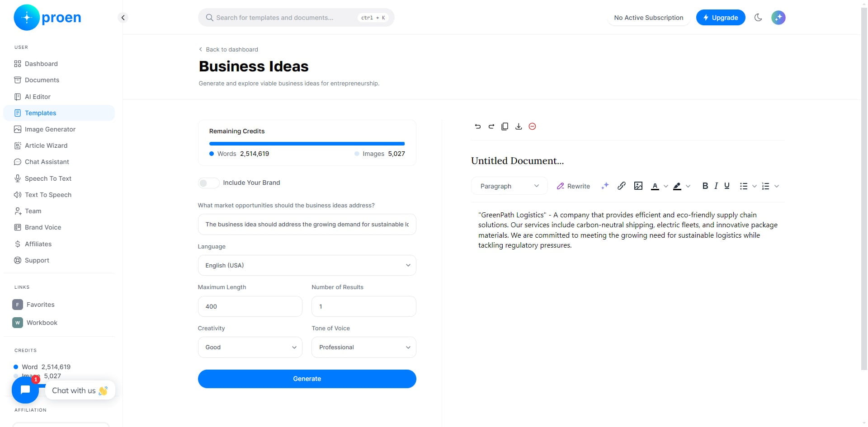Click the Maximum Length field
Viewport: 868px width, 427px height.
250,306
